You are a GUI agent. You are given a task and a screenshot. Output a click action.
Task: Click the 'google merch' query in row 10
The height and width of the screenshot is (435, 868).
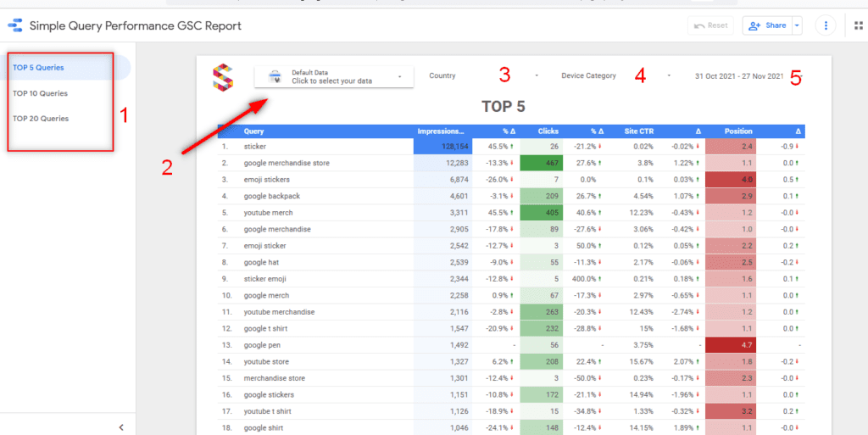tap(266, 296)
